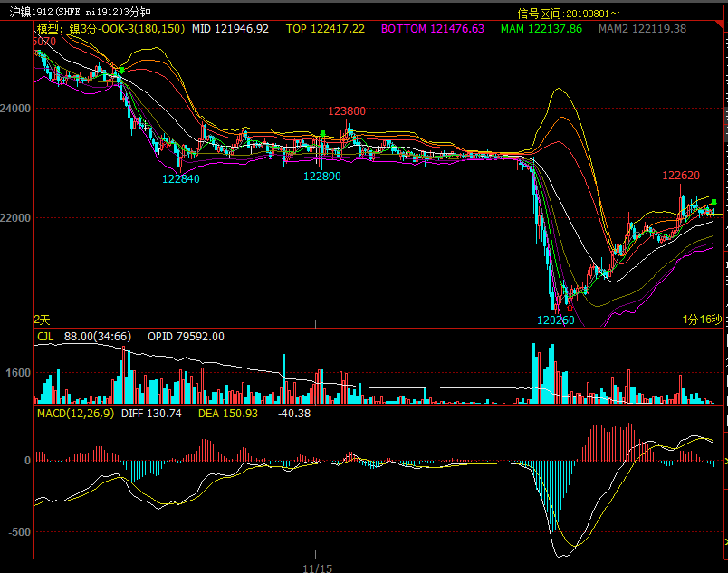The height and width of the screenshot is (573, 728).
Task: Click the green signal dot at chart top-left
Action: click(x=121, y=69)
